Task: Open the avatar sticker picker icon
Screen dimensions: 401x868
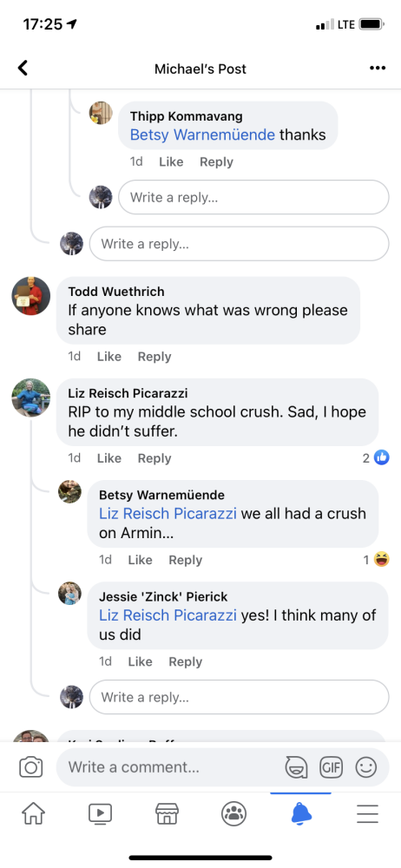Action: click(296, 767)
